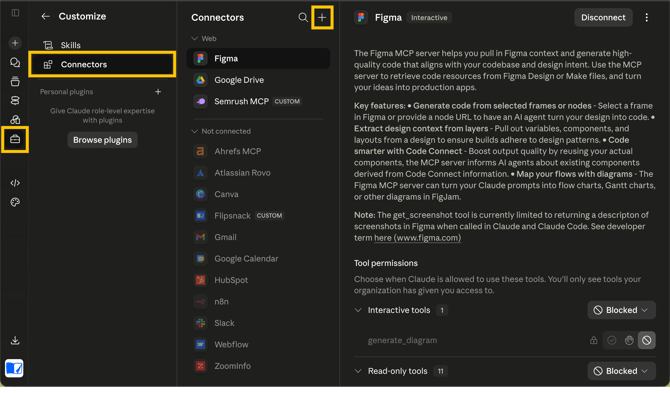The height and width of the screenshot is (393, 670).
Task: Select n8n connector
Action: tap(258, 302)
